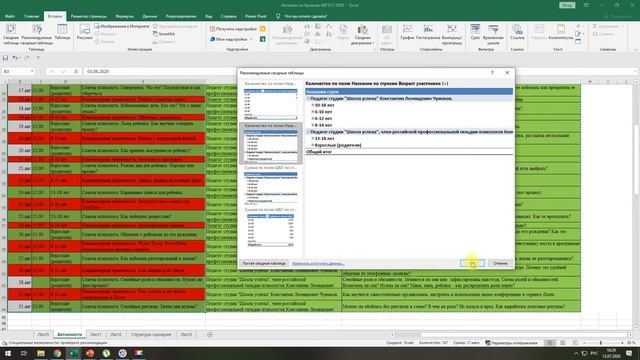The image size is (640, 360).
Task: Undo the last action
Action: [14, 58]
